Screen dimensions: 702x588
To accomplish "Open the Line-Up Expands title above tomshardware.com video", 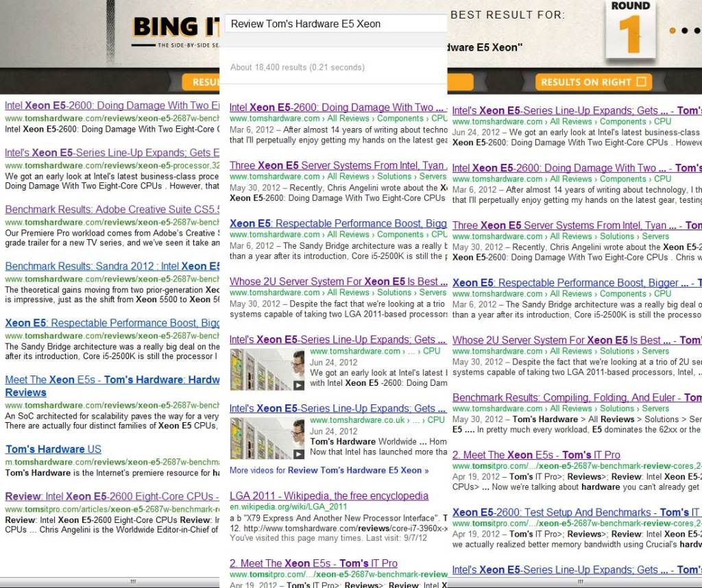I will (x=338, y=340).
